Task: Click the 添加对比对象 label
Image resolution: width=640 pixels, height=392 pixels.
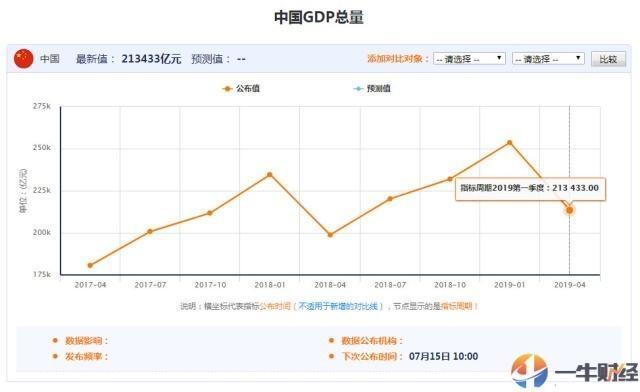Action: [x=398, y=59]
